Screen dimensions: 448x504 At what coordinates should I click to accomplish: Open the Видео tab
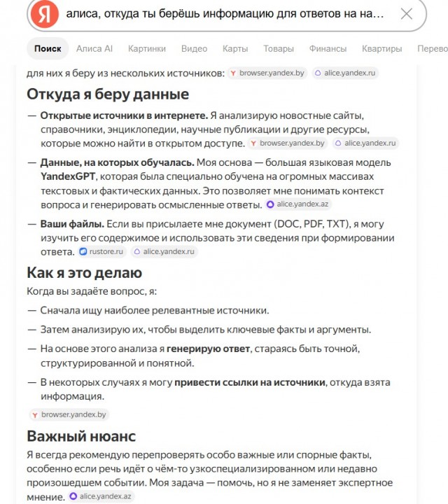pos(194,48)
